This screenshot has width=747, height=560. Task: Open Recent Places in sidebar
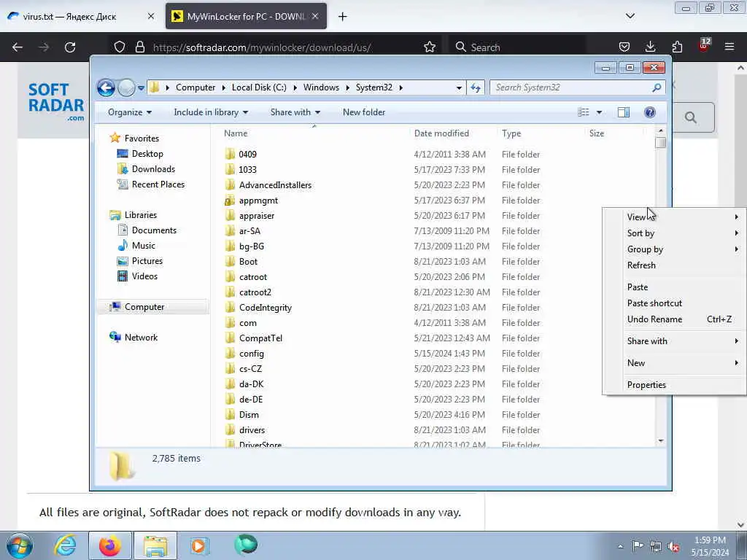coord(158,184)
